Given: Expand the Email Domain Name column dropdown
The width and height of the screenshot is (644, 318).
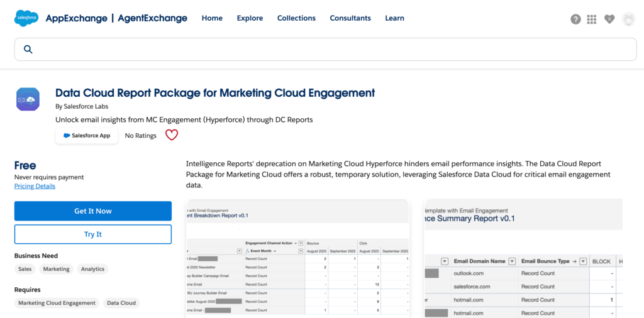Looking at the screenshot, I should (x=512, y=261).
